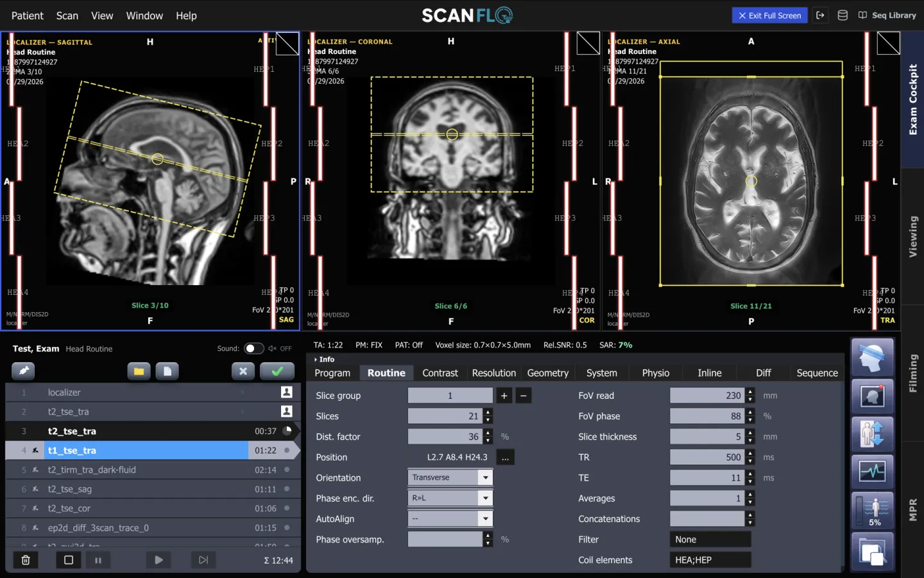Viewport: 924px width, 578px height.
Task: Open the Sequence tab
Action: point(817,373)
